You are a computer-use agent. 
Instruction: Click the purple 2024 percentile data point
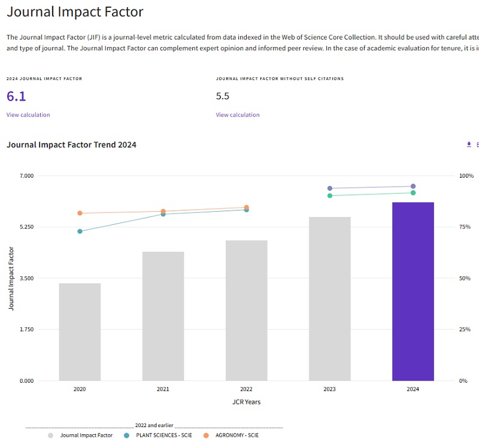413,186
